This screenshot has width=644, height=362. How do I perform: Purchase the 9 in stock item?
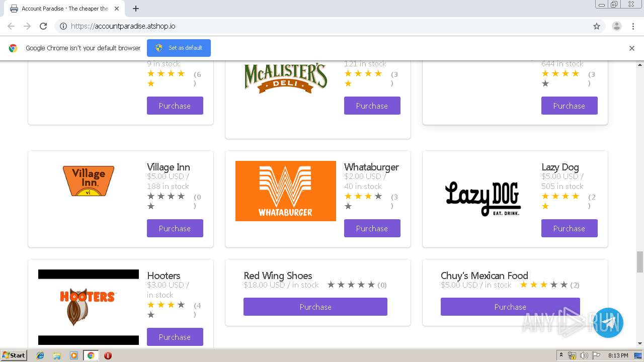pos(175,106)
